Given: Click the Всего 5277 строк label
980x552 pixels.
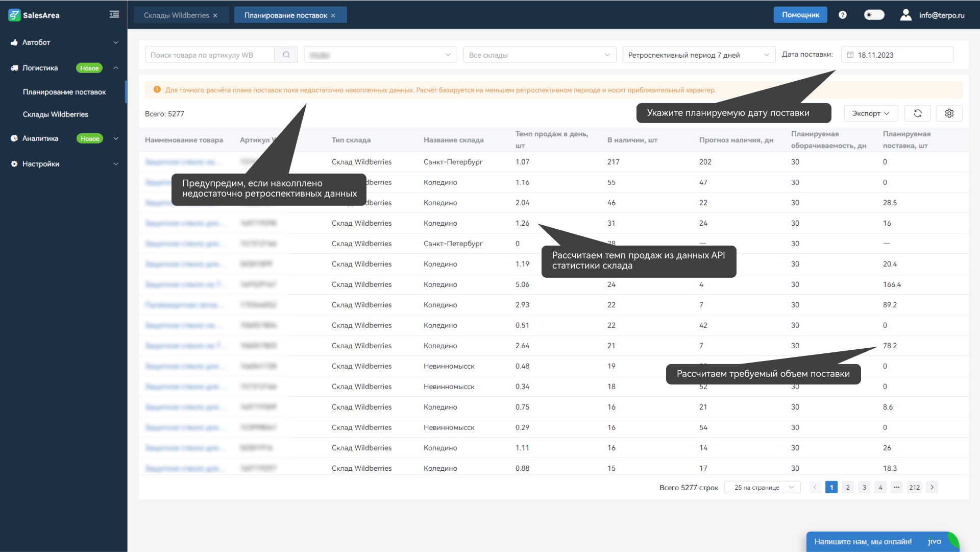Looking at the screenshot, I should point(689,488).
